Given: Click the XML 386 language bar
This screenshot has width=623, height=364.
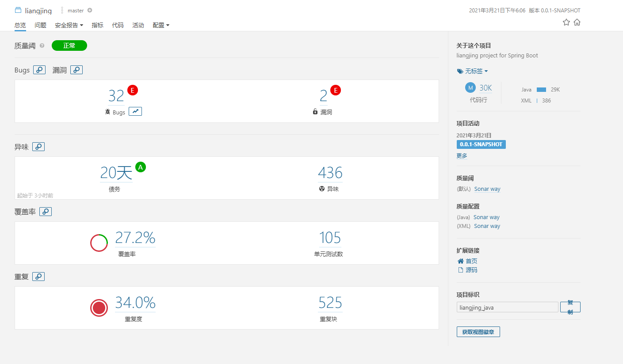Looking at the screenshot, I should 536,101.
